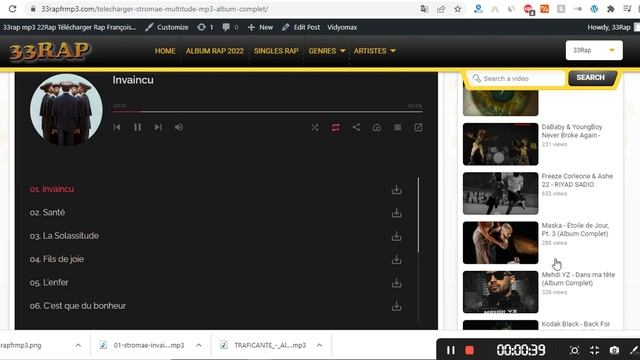Click the translate page icon
640x360 pixels.
[x=424, y=9]
